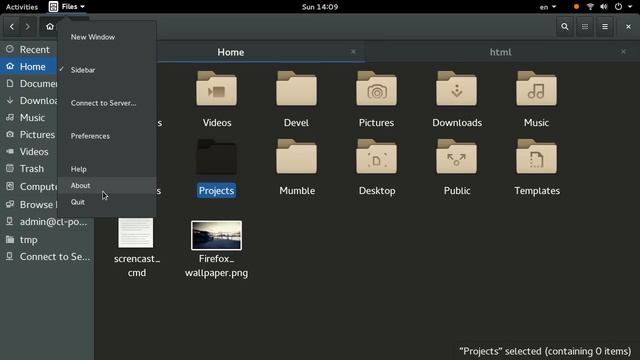Choose Connect to Server… menu entry

tap(107, 103)
